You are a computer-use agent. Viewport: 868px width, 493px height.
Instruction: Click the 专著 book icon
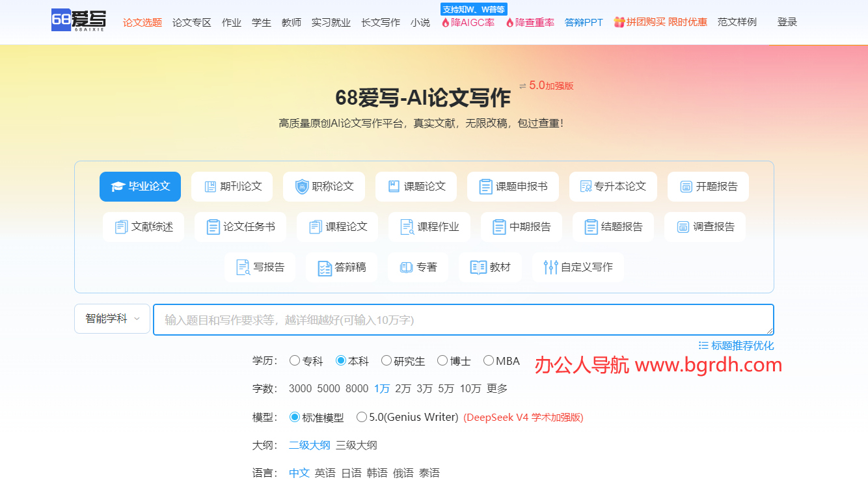[407, 267]
